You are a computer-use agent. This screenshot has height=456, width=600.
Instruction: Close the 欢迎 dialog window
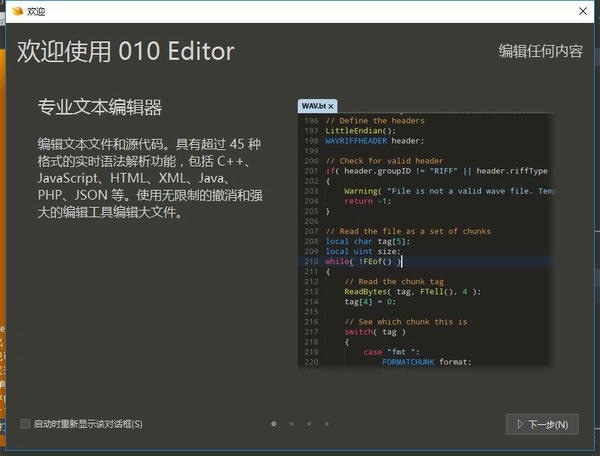click(583, 11)
